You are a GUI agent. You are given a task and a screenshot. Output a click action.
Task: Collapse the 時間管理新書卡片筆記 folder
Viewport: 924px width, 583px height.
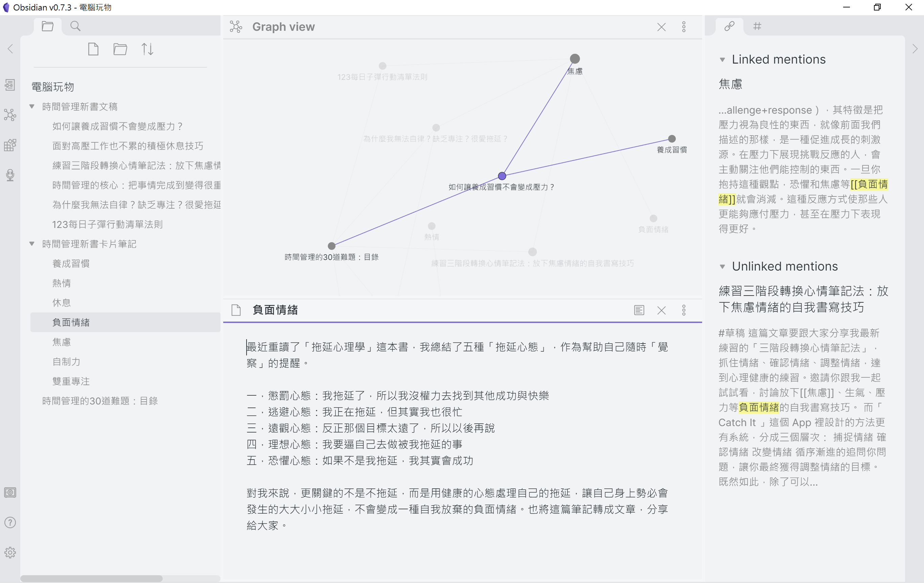pyautogui.click(x=32, y=244)
